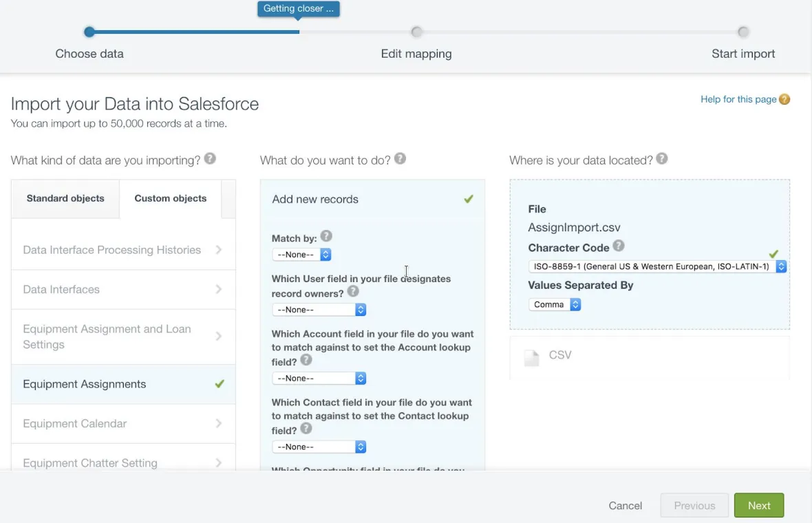812x523 pixels.
Task: Select the Equipment Calendar object
Action: [x=123, y=424]
